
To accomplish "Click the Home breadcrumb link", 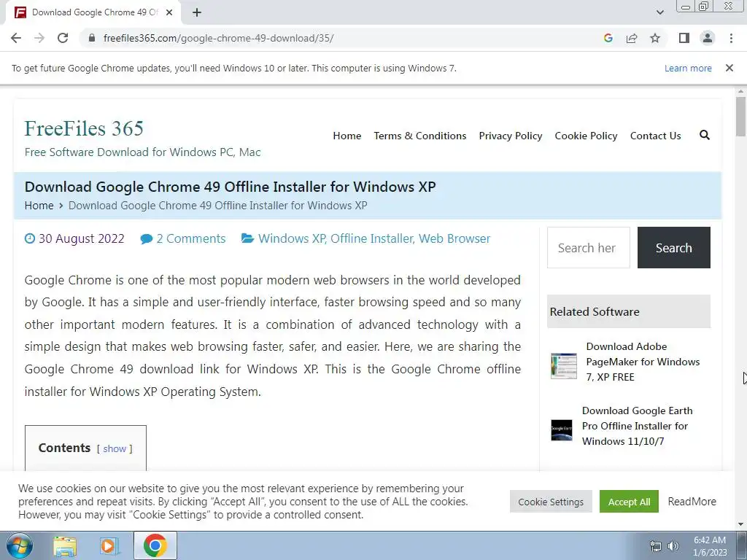I will pos(39,205).
